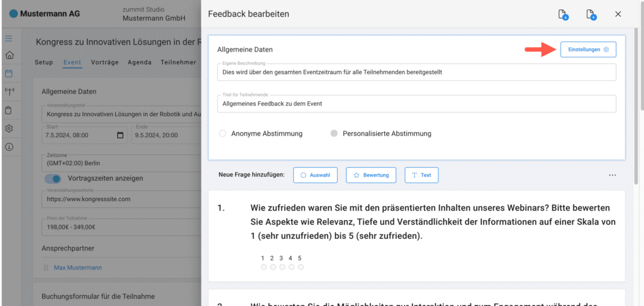
Task: Add a Bewertung question
Action: click(x=370, y=175)
